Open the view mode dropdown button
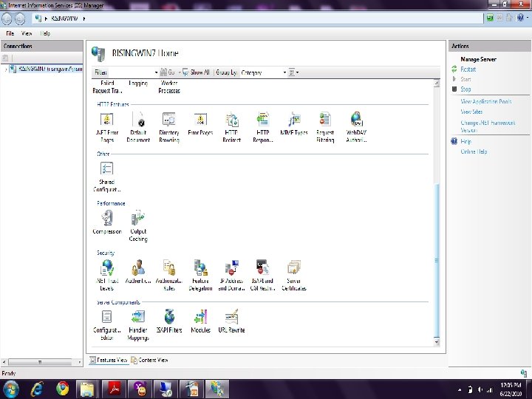The width and height of the screenshot is (532, 399). (293, 72)
